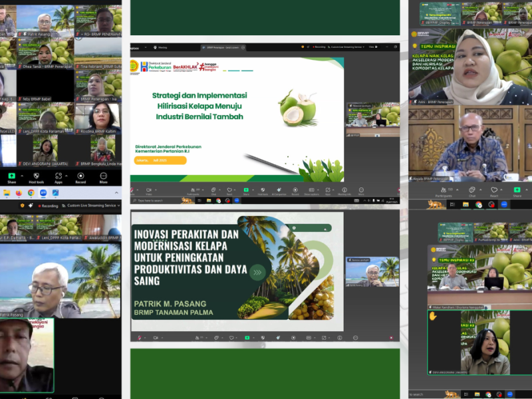This screenshot has width=532, height=399.
Task: Open the Photos app icon in left taskbar
Action: [55, 193]
